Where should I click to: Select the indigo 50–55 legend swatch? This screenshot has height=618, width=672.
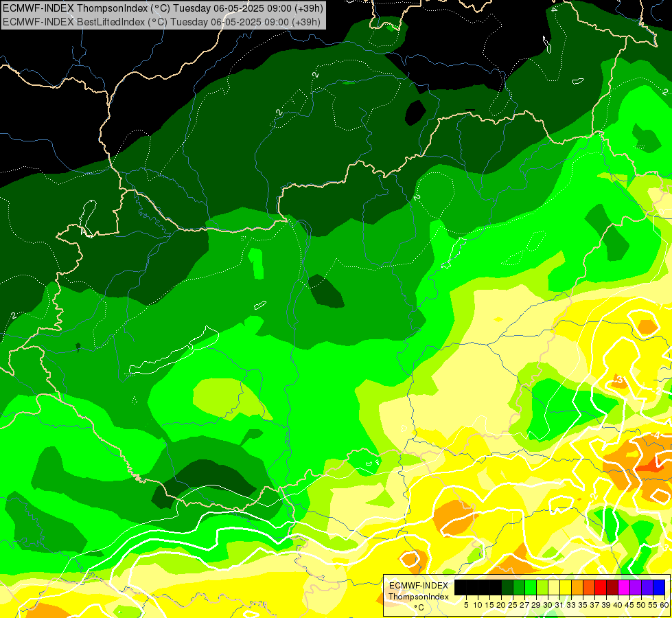point(647,587)
